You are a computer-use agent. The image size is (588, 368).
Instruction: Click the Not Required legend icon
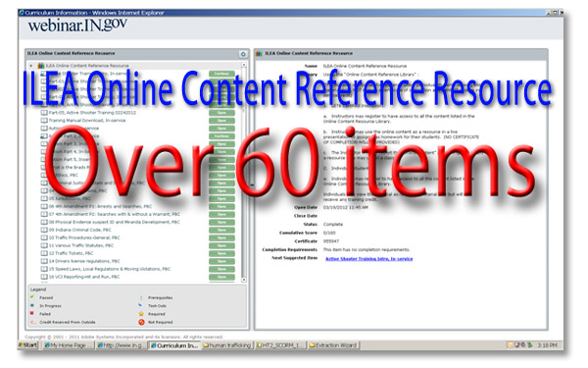pyautogui.click(x=141, y=322)
